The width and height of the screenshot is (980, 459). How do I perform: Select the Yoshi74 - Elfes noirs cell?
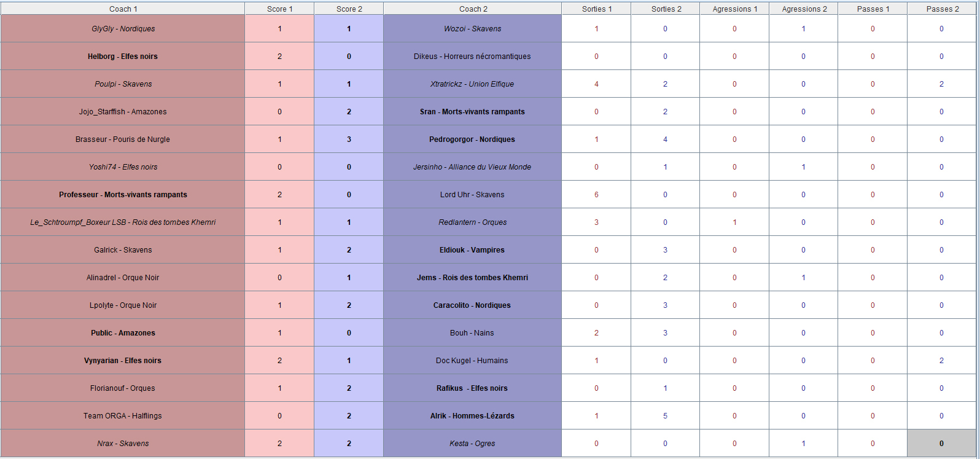123,167
